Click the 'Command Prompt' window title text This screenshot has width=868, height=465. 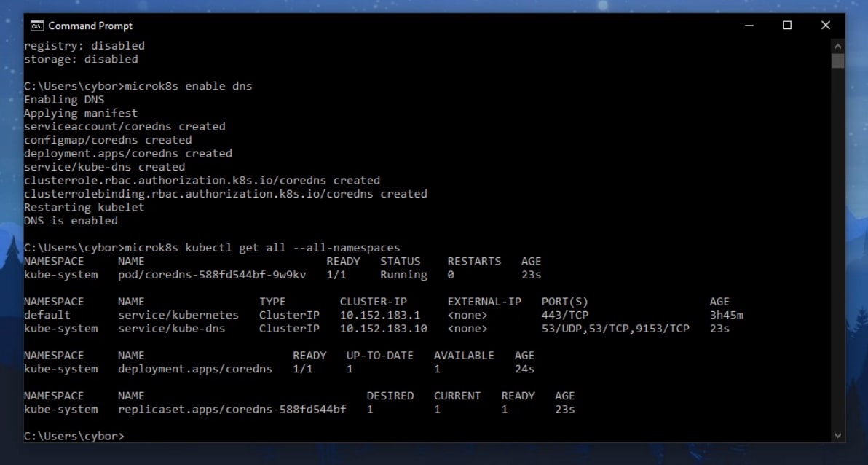point(90,26)
